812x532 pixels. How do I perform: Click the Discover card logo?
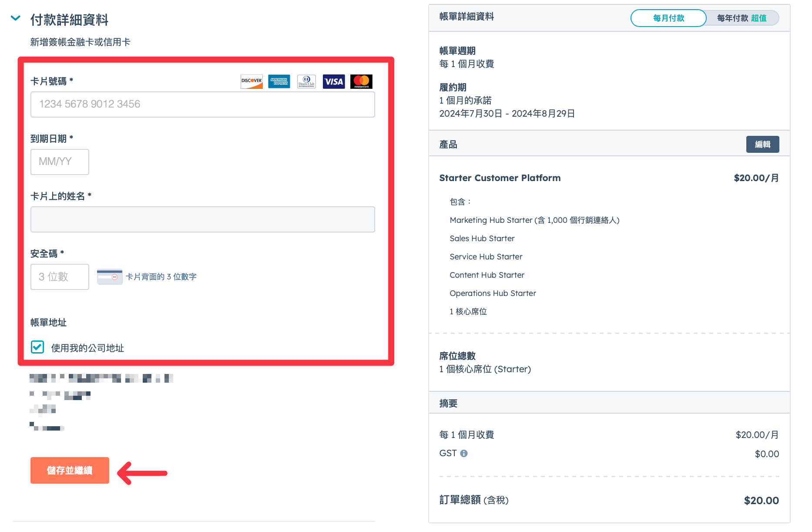[x=252, y=81]
